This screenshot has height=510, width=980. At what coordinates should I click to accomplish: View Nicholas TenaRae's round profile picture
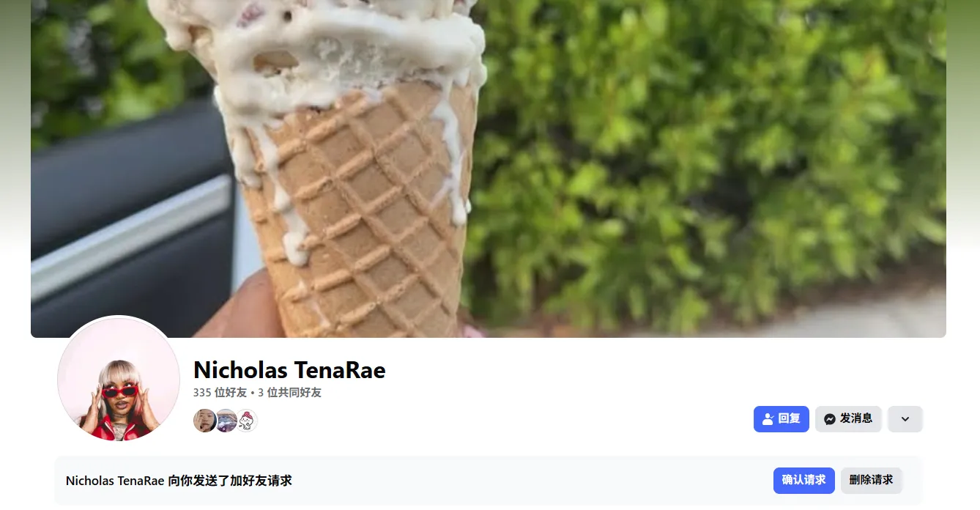[119, 379]
